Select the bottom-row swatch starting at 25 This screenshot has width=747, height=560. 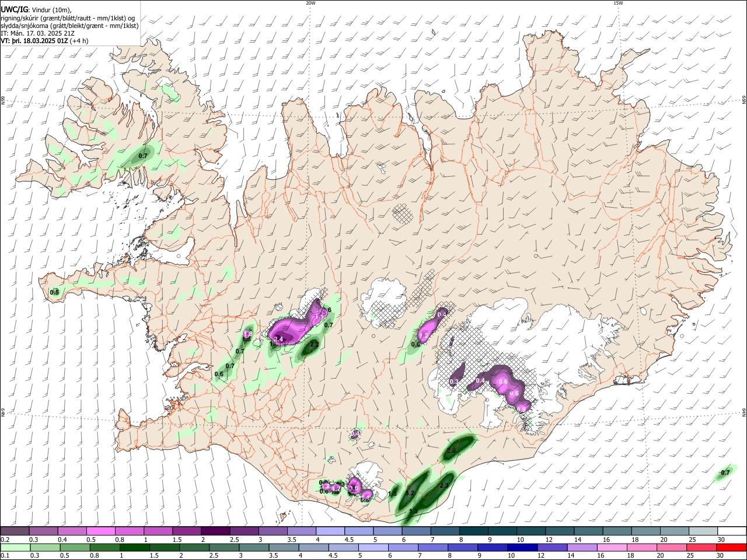701,547
